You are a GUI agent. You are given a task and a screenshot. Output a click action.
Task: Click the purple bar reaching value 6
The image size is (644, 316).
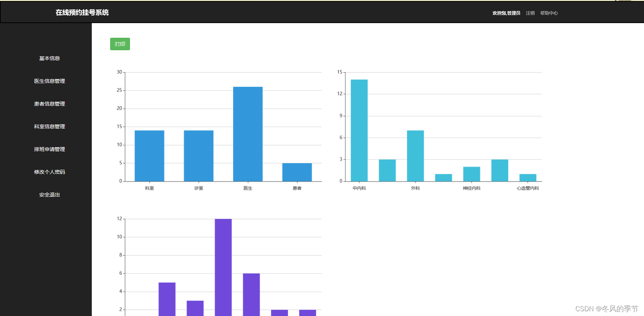pos(251,295)
